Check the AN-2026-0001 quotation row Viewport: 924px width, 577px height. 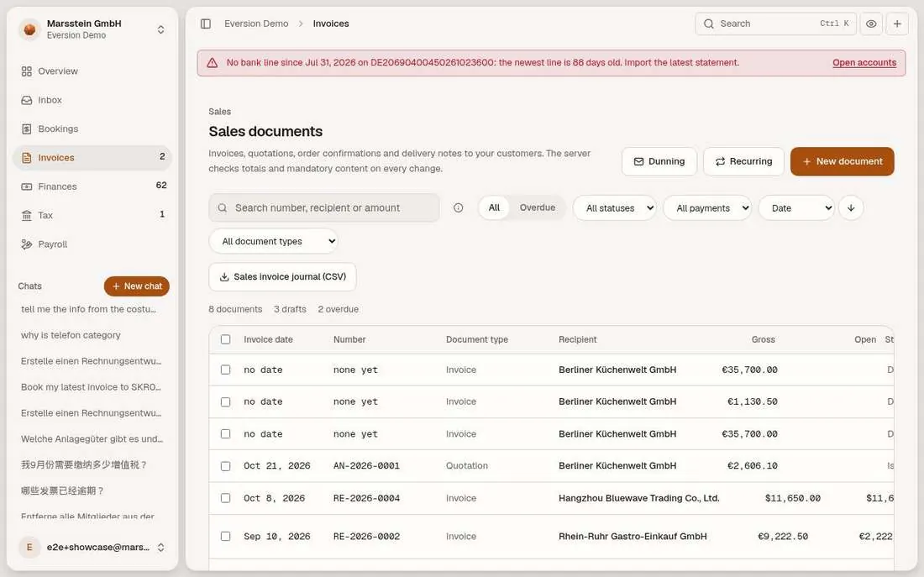226,465
